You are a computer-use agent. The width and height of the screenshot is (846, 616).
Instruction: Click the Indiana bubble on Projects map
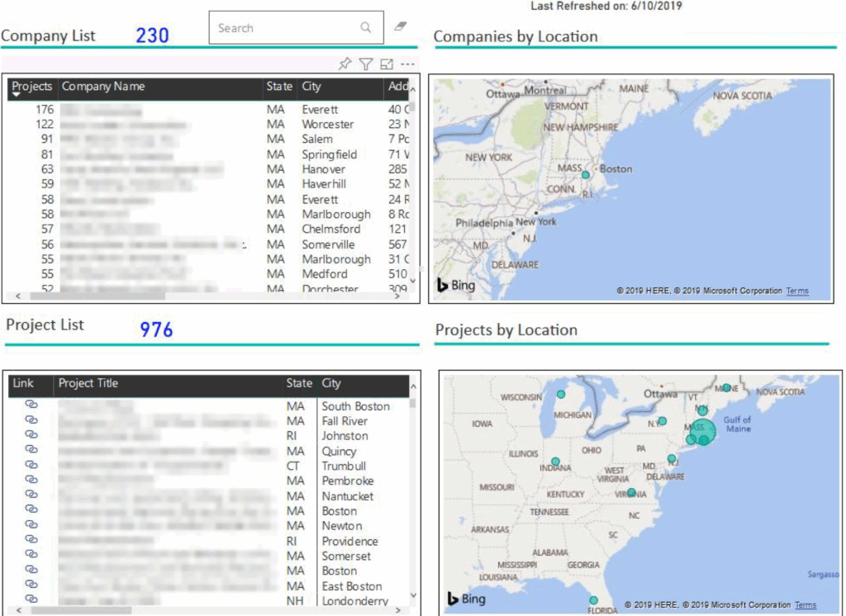[555, 462]
